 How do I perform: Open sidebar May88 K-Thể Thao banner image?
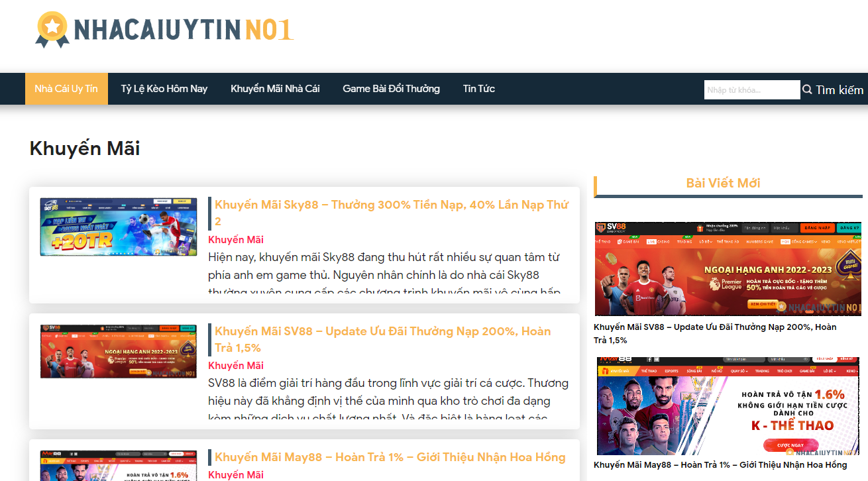[728, 406]
